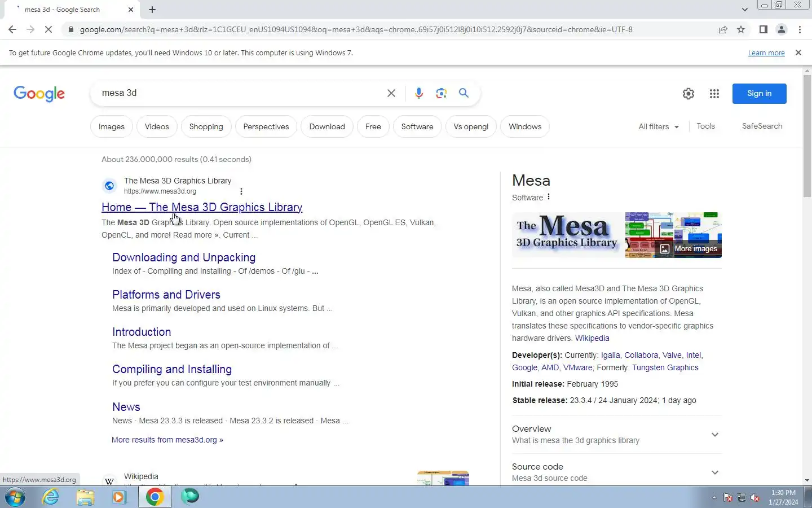Click the page vertical scrollbar
The width and height of the screenshot is (812, 508).
tap(807, 135)
